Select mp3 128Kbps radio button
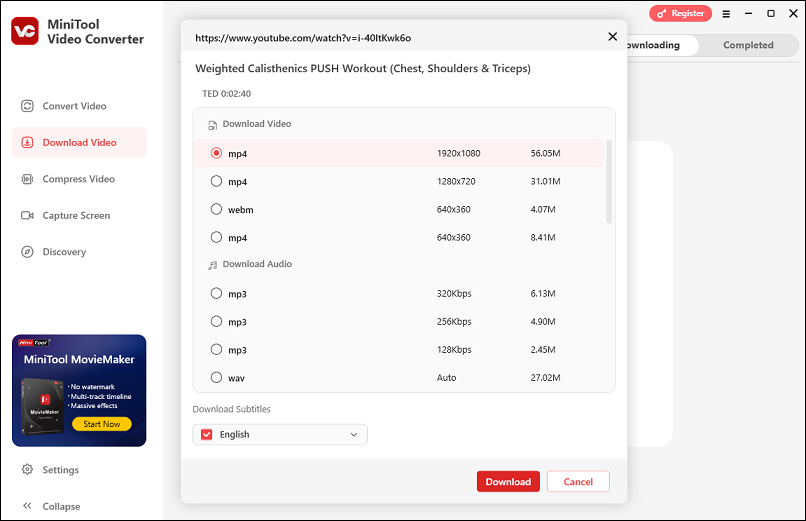 point(216,349)
